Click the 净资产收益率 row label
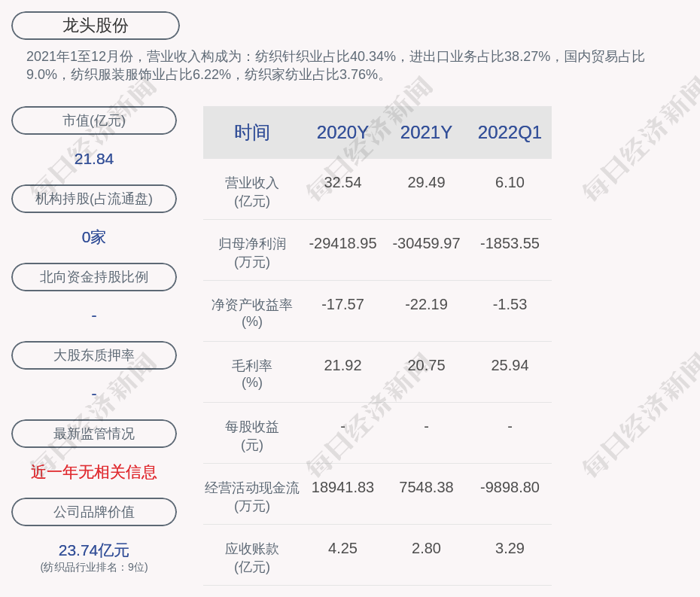The height and width of the screenshot is (597, 700). 252,312
